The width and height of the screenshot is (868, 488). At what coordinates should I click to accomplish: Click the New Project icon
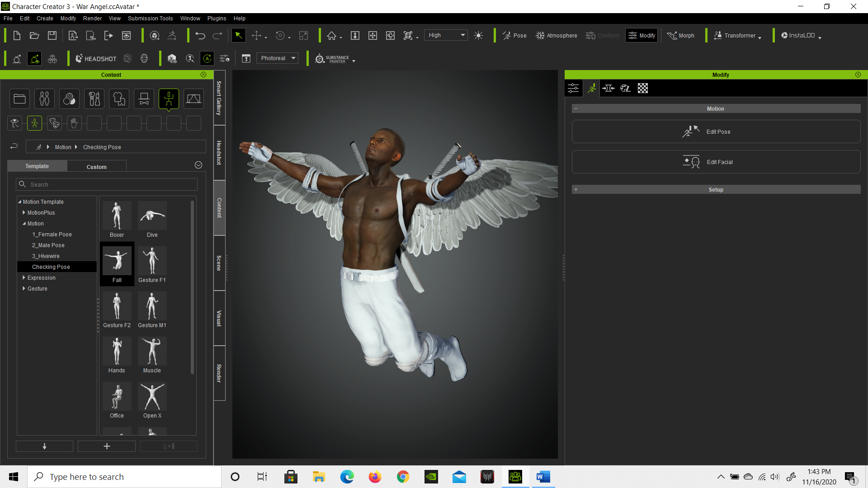tap(17, 36)
